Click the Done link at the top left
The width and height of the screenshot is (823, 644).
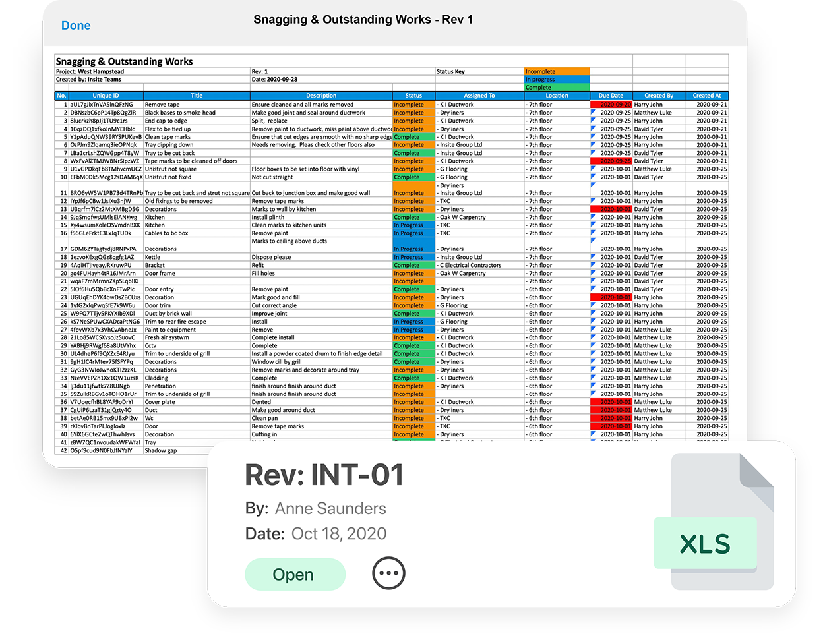[75, 26]
